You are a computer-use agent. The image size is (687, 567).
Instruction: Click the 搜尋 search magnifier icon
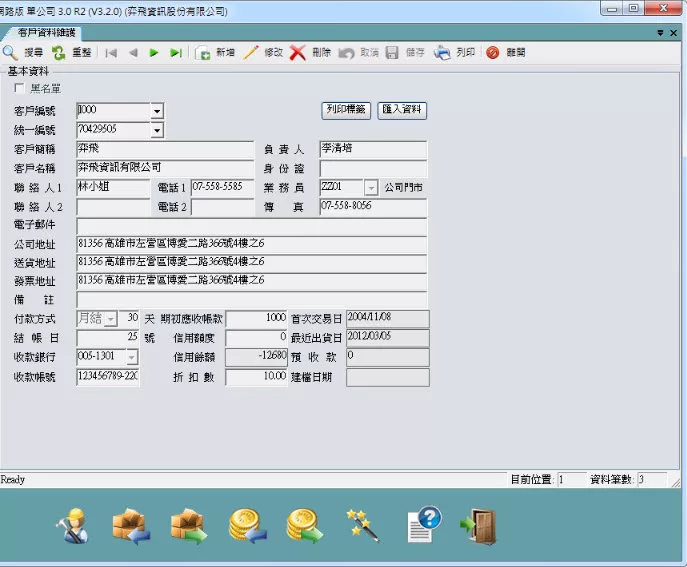point(10,53)
